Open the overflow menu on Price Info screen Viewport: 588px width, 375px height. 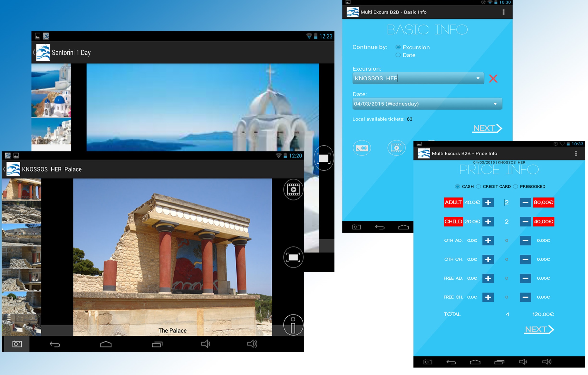click(x=576, y=153)
